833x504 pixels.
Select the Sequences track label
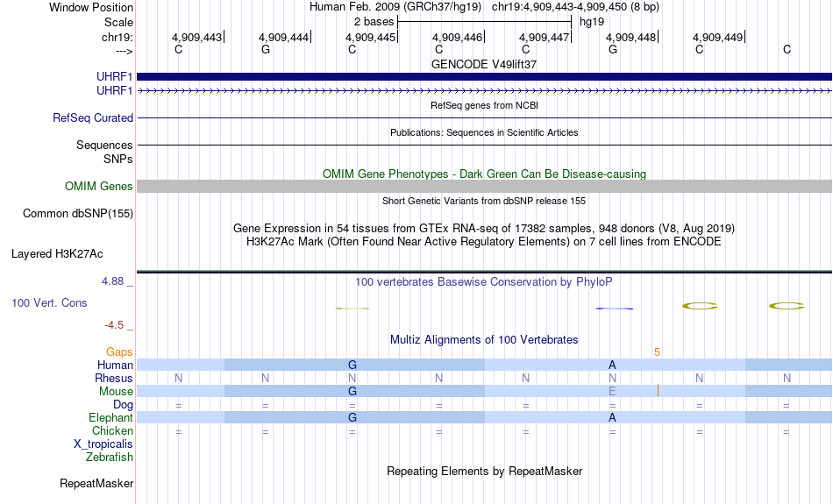(104, 145)
